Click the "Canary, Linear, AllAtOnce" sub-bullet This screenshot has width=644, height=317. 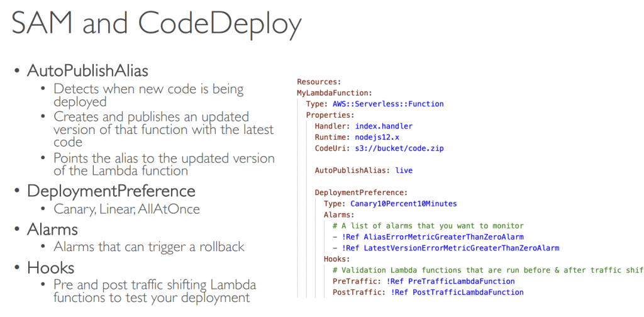point(126,209)
